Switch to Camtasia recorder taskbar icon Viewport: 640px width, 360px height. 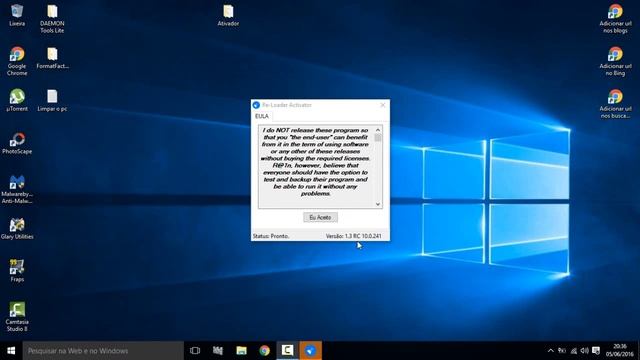[x=287, y=351]
